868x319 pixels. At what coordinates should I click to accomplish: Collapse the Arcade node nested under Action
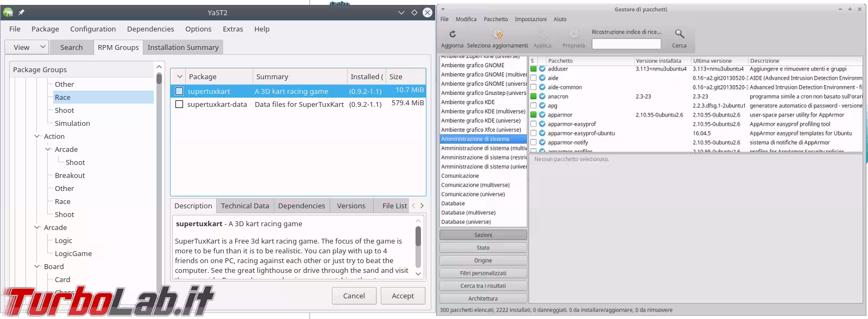pyautogui.click(x=48, y=149)
